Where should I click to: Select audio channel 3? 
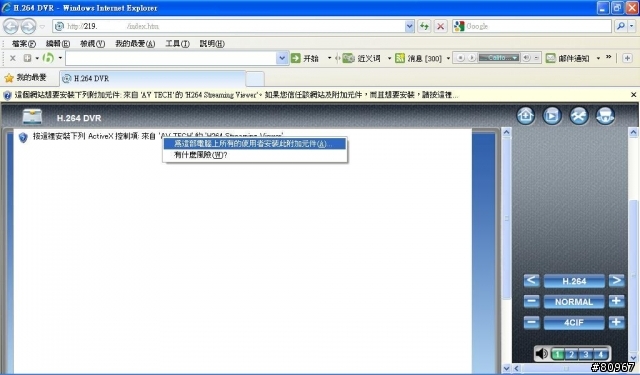pos(586,354)
